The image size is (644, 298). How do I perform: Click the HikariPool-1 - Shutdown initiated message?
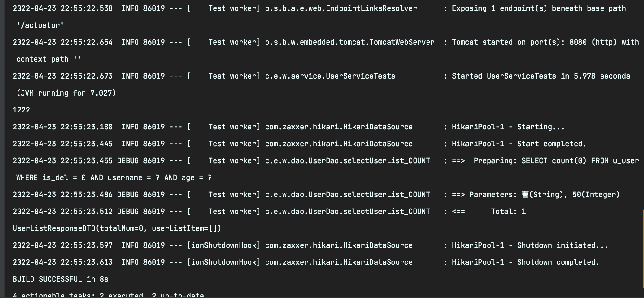tap(530, 245)
